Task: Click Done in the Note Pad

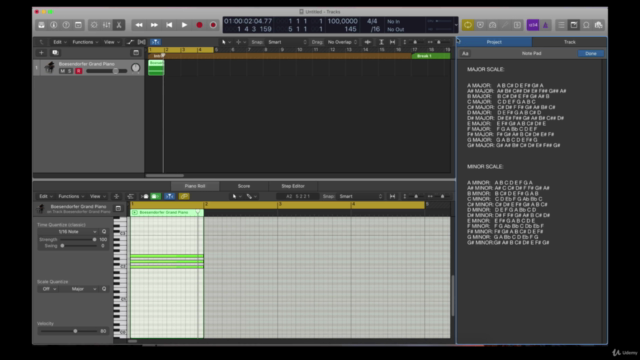Action: tap(591, 53)
